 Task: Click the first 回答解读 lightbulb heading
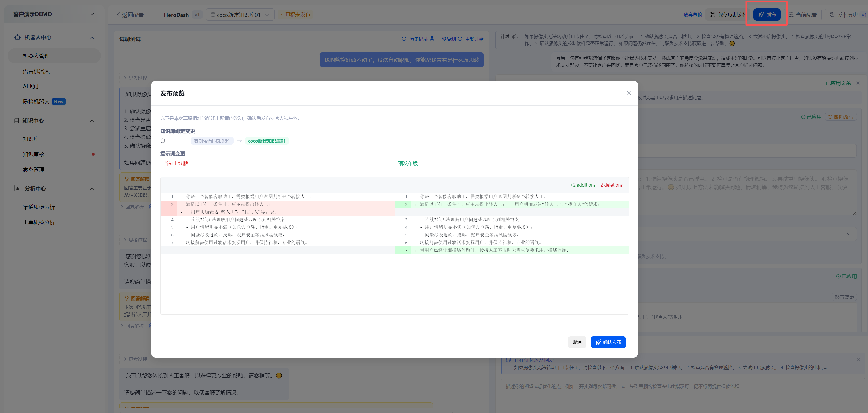(137, 179)
